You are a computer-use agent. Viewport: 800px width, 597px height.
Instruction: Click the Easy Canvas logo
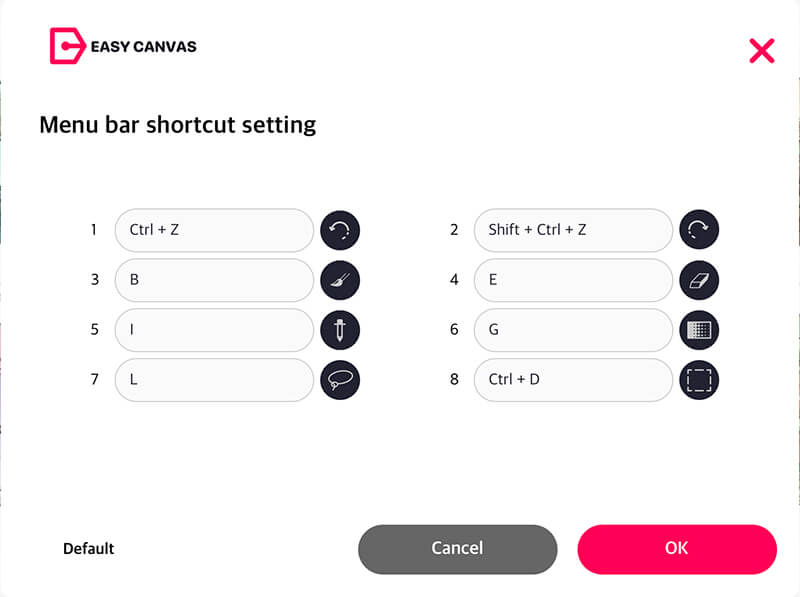coord(123,46)
